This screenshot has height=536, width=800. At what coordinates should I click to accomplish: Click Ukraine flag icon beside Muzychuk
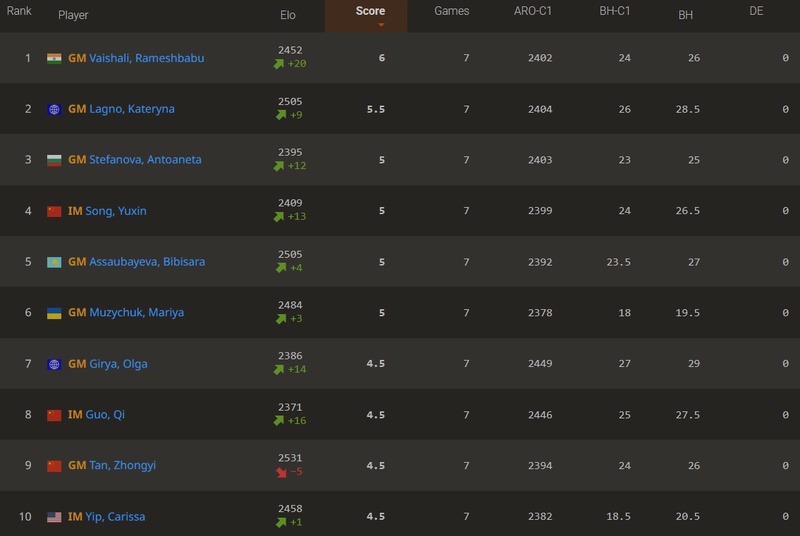coord(54,313)
